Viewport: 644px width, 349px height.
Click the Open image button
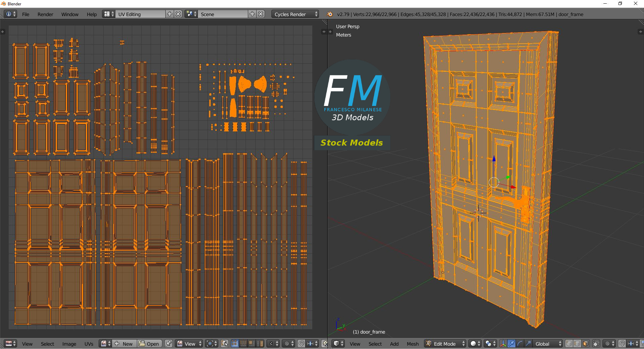[x=149, y=344]
